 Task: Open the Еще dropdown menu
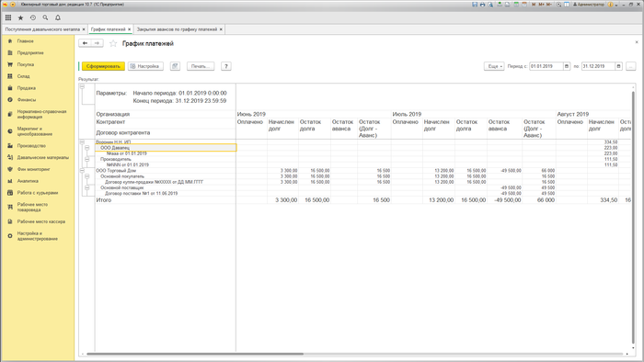tap(494, 66)
